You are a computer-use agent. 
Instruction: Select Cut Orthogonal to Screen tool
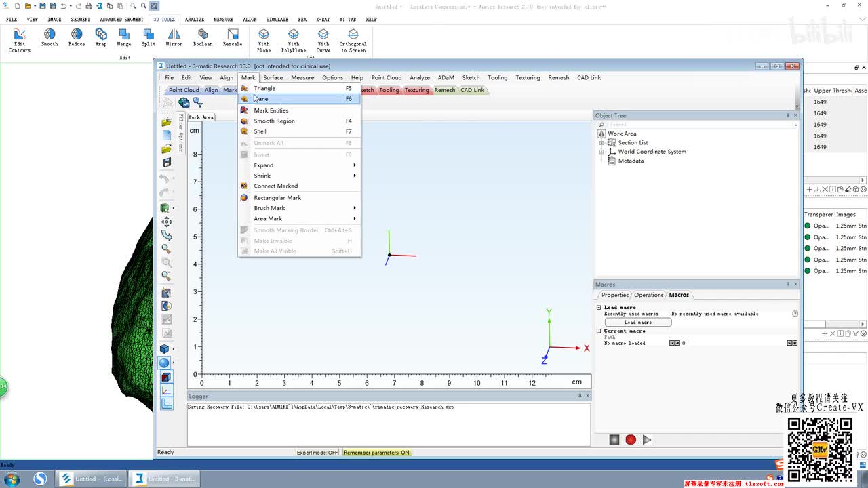[x=353, y=41]
